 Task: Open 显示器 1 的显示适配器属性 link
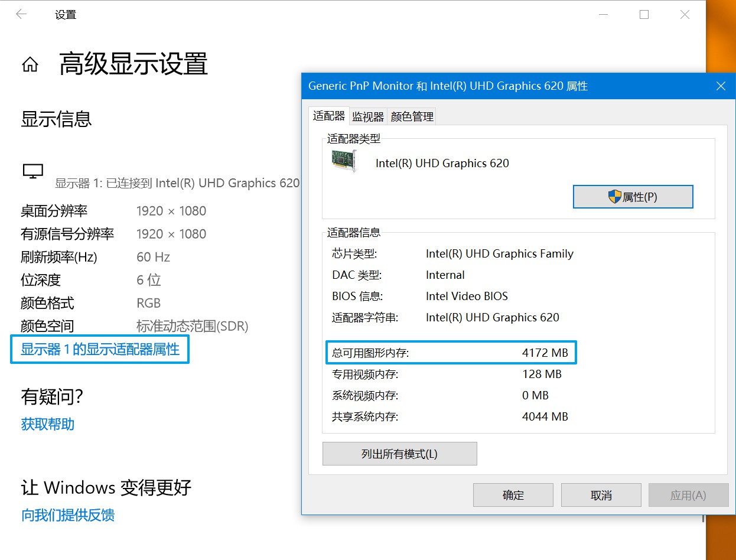(x=100, y=349)
